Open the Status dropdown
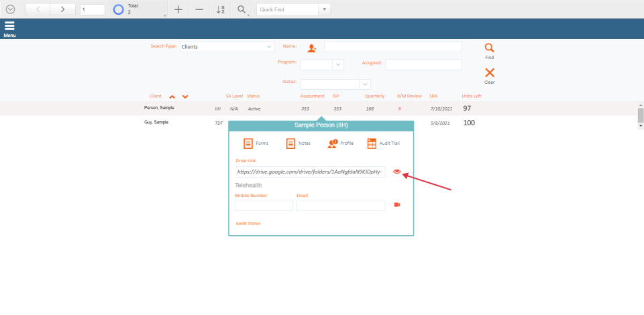This screenshot has height=315, width=644. click(365, 84)
